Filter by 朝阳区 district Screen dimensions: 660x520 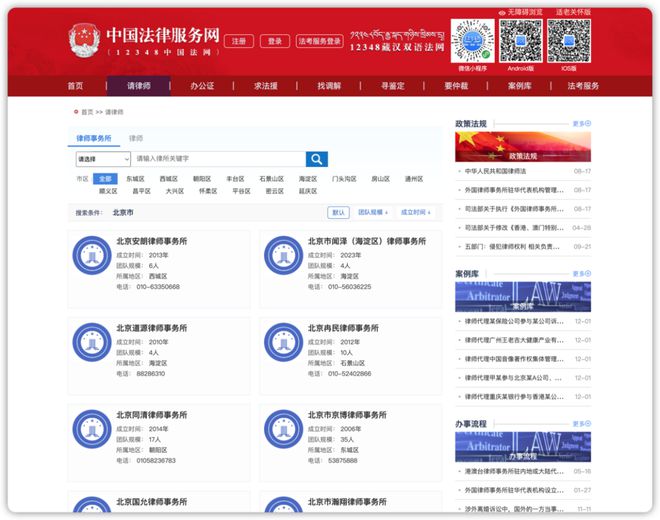pos(202,179)
